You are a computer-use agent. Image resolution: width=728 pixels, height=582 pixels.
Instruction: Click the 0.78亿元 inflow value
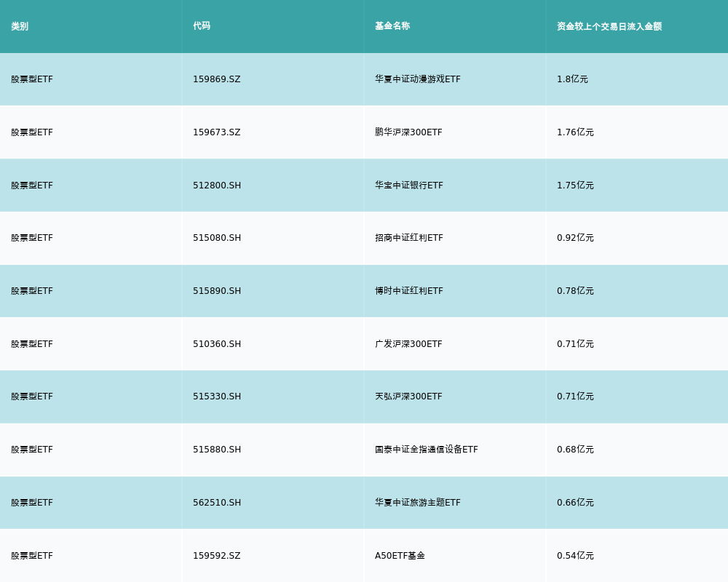tap(575, 291)
